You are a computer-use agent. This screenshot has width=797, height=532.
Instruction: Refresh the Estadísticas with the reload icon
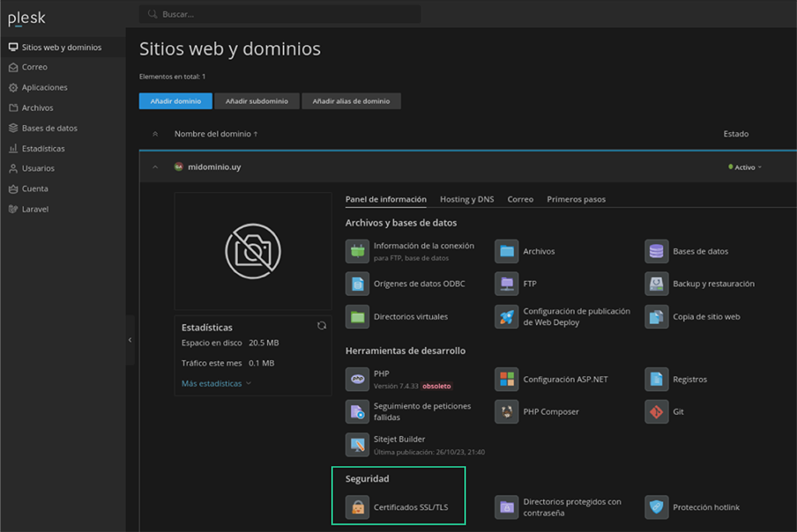[321, 326]
